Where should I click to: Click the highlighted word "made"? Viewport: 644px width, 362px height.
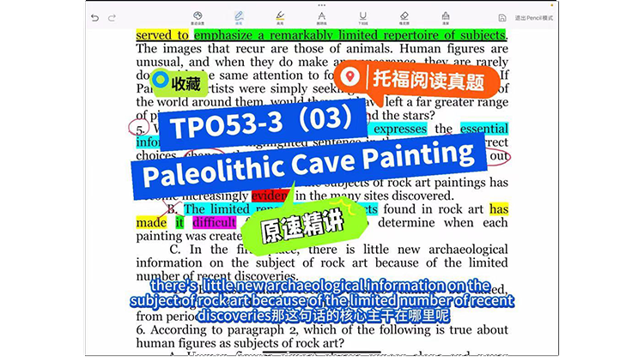tap(151, 222)
